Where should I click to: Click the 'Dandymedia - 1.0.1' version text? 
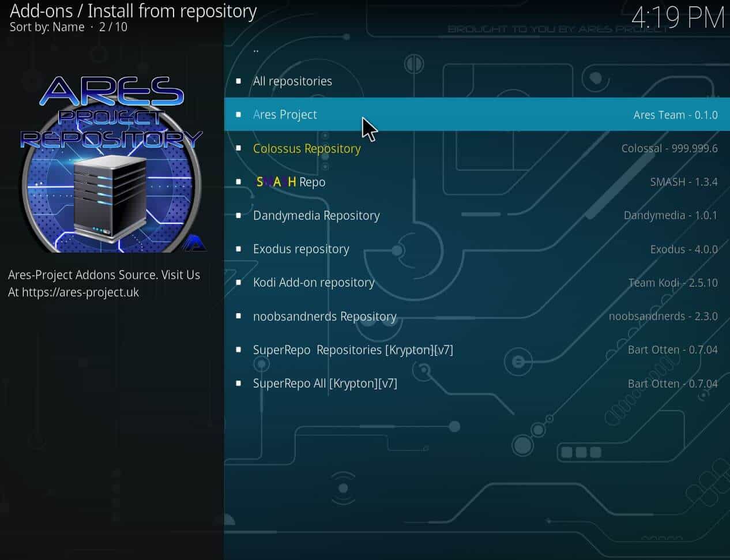[671, 215]
